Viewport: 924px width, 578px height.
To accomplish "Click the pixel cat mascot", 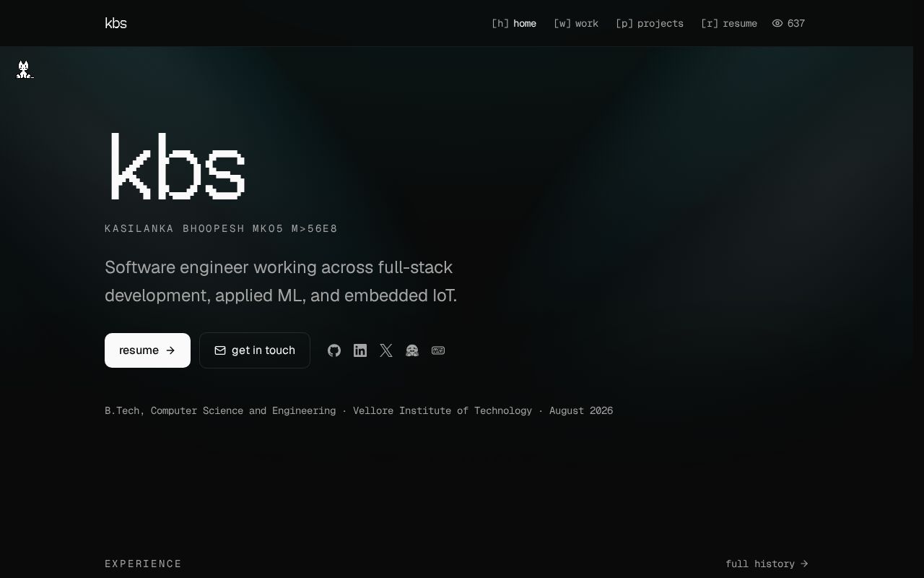I will (x=25, y=69).
